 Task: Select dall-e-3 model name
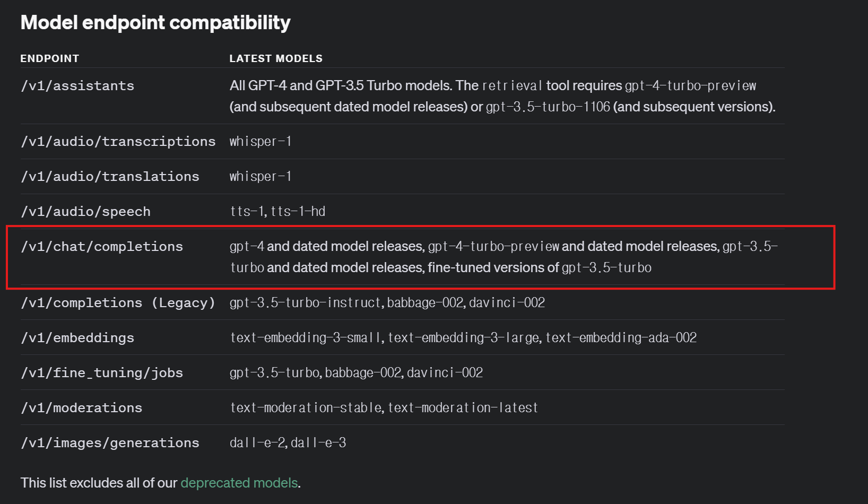click(318, 443)
